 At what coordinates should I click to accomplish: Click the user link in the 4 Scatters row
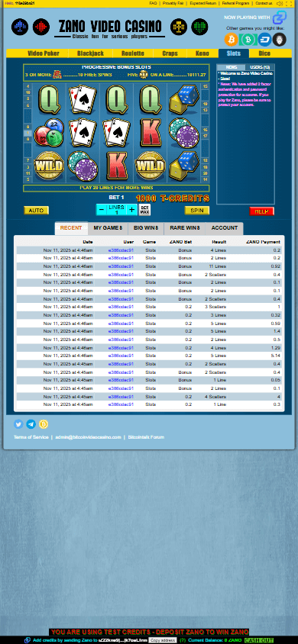[x=121, y=397]
